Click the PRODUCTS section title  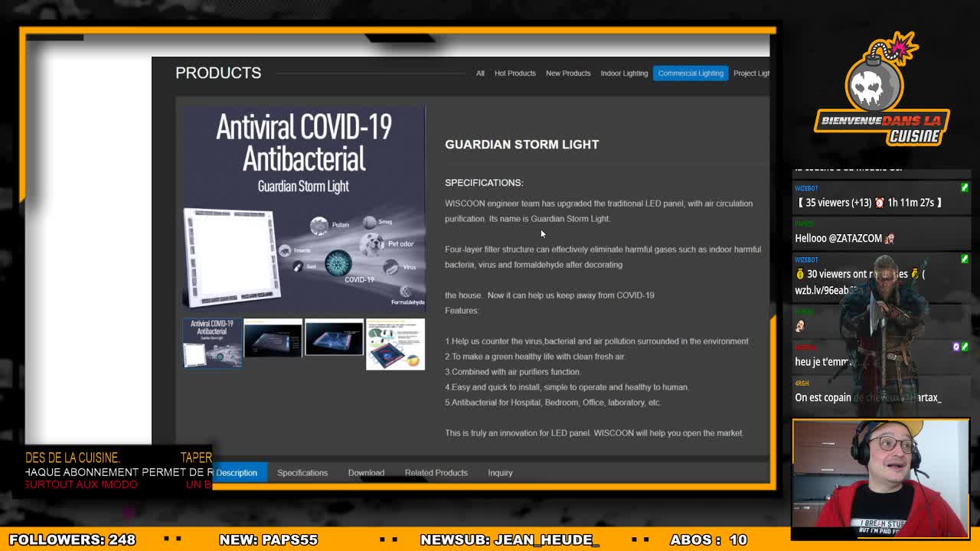[218, 73]
